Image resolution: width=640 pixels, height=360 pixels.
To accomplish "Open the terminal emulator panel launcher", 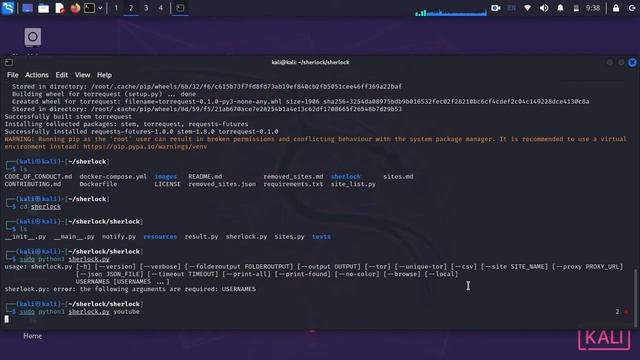I will pos(89,8).
